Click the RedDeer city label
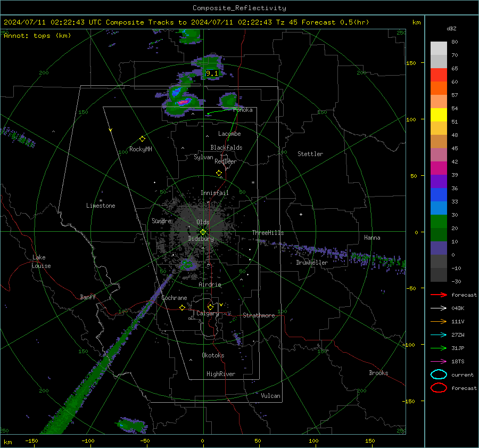This screenshot has height=448, width=479. (x=226, y=161)
